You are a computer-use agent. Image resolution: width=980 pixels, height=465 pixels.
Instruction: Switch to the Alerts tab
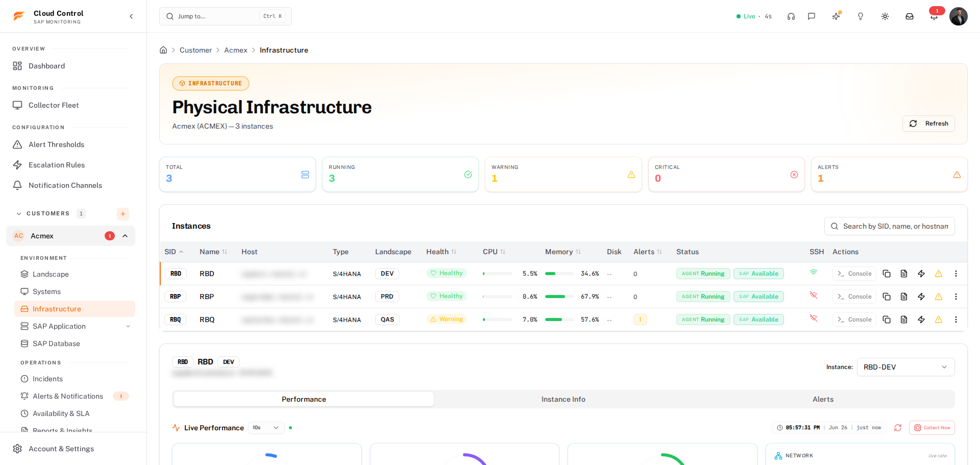click(823, 399)
